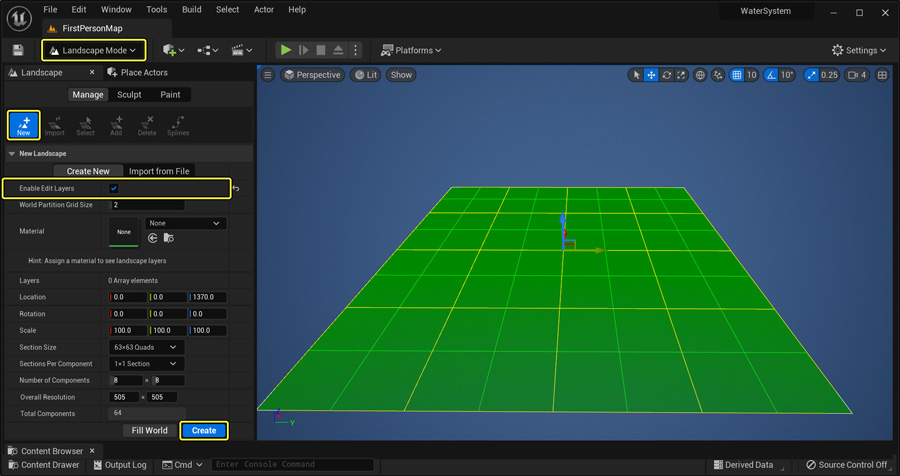Click the Fill World button
Image resolution: width=900 pixels, height=476 pixels.
150,431
